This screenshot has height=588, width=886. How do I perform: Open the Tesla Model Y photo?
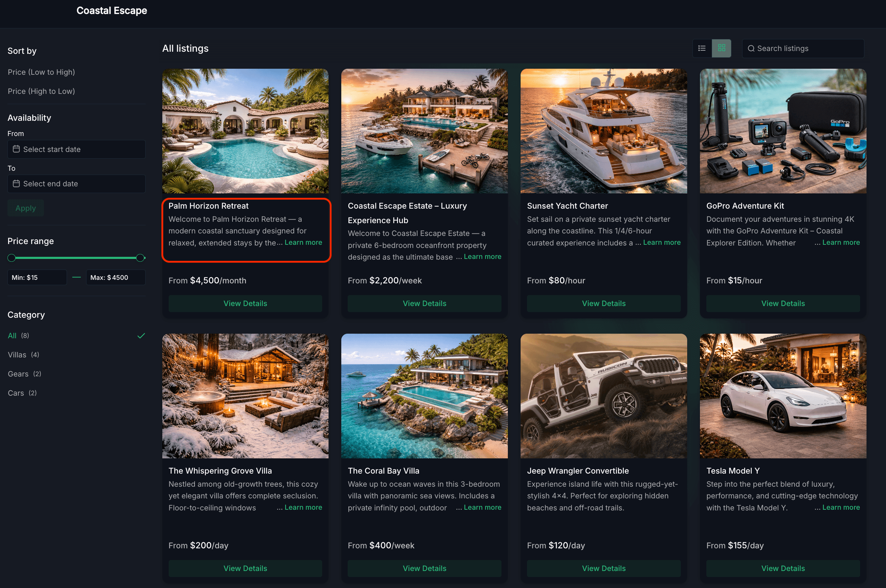click(783, 396)
